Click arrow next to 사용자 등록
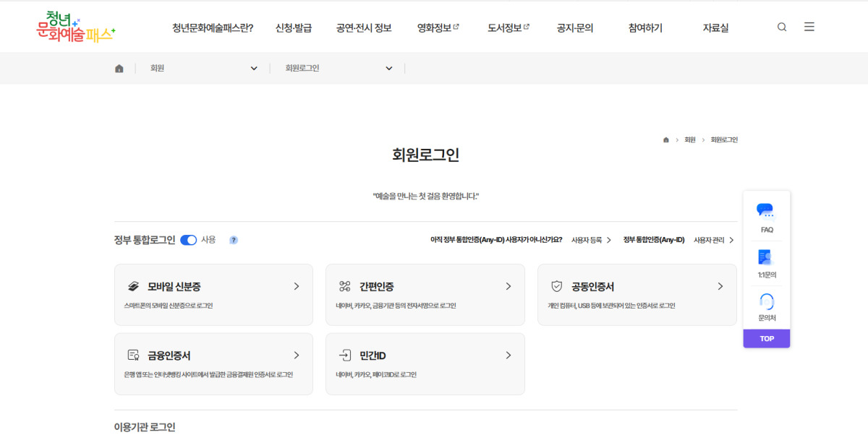This screenshot has height=448, width=868. pos(609,240)
